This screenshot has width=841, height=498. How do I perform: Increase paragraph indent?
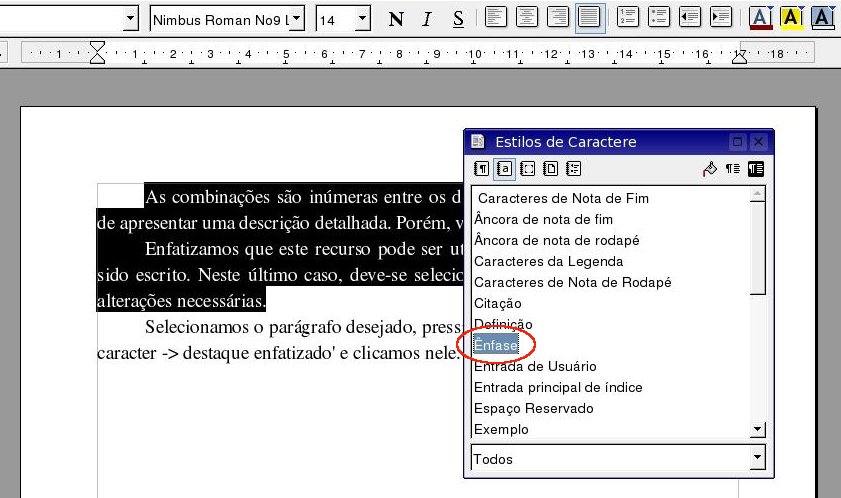(x=721, y=18)
